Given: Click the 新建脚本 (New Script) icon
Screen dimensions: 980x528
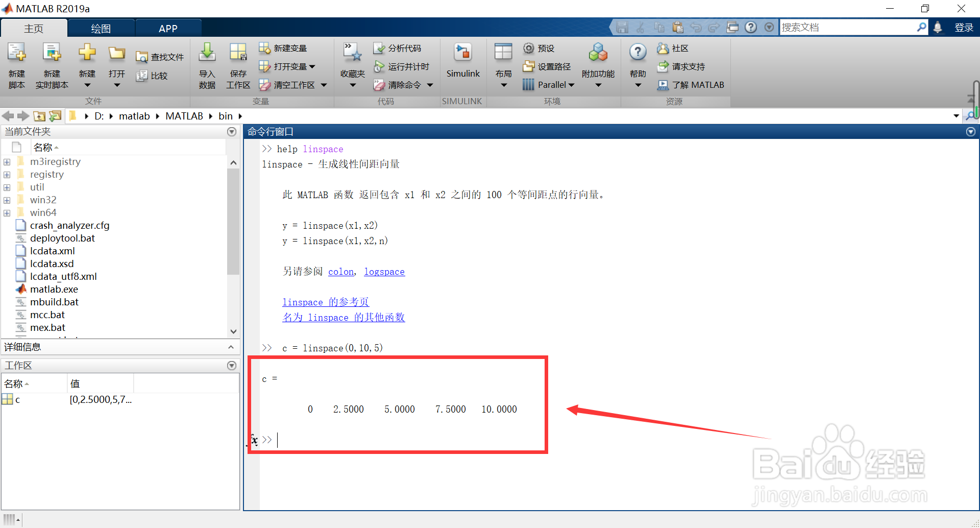Looking at the screenshot, I should click(x=16, y=53).
